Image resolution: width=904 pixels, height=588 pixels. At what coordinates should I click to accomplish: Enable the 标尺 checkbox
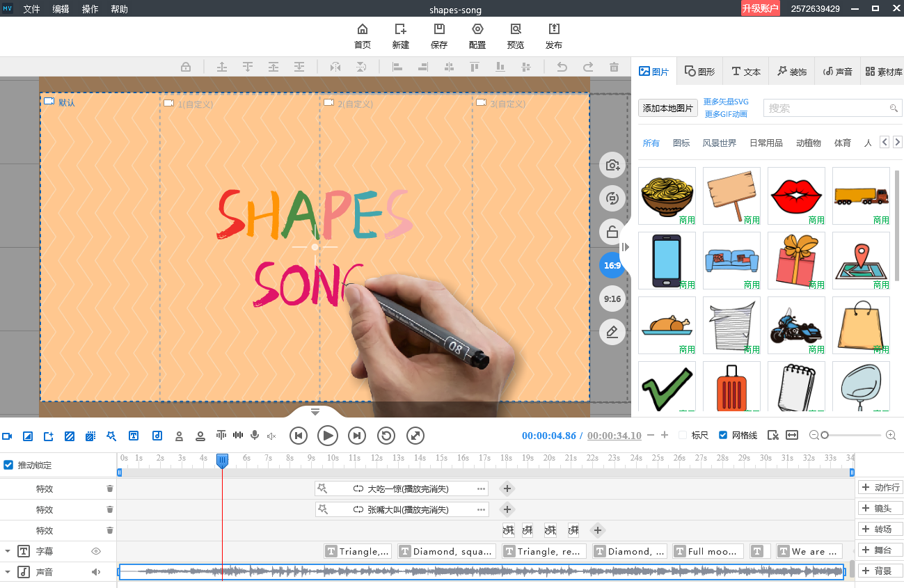[683, 435]
